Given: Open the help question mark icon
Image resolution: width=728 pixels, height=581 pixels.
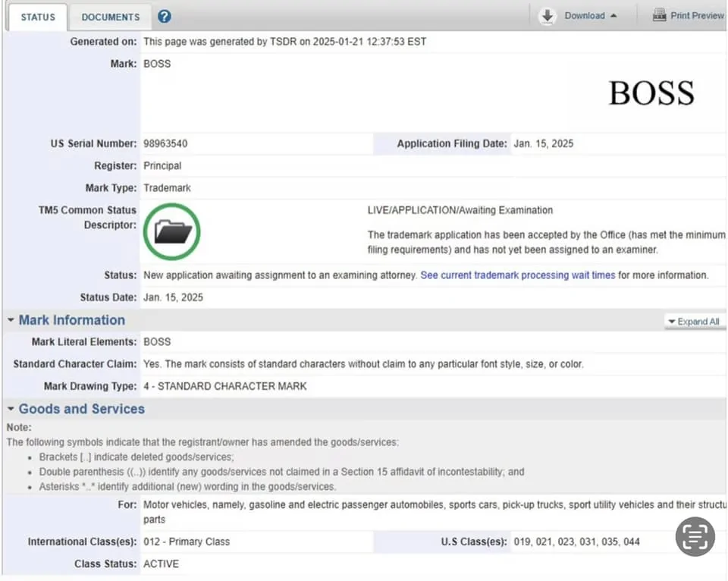Looking at the screenshot, I should 165,17.
